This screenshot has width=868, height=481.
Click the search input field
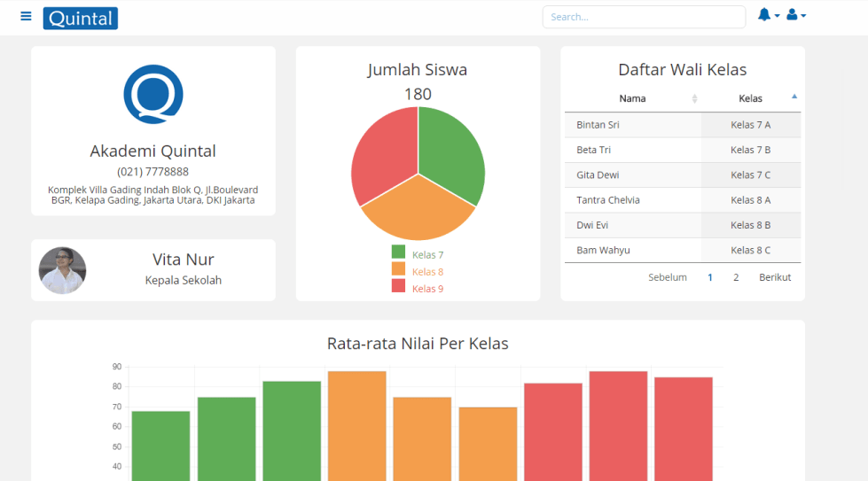(x=643, y=17)
